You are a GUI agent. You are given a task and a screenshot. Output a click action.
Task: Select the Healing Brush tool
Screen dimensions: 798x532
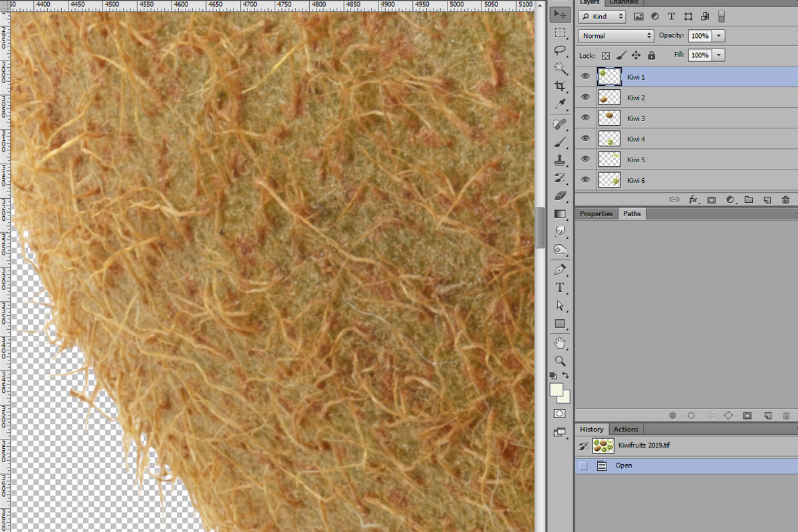[561, 124]
